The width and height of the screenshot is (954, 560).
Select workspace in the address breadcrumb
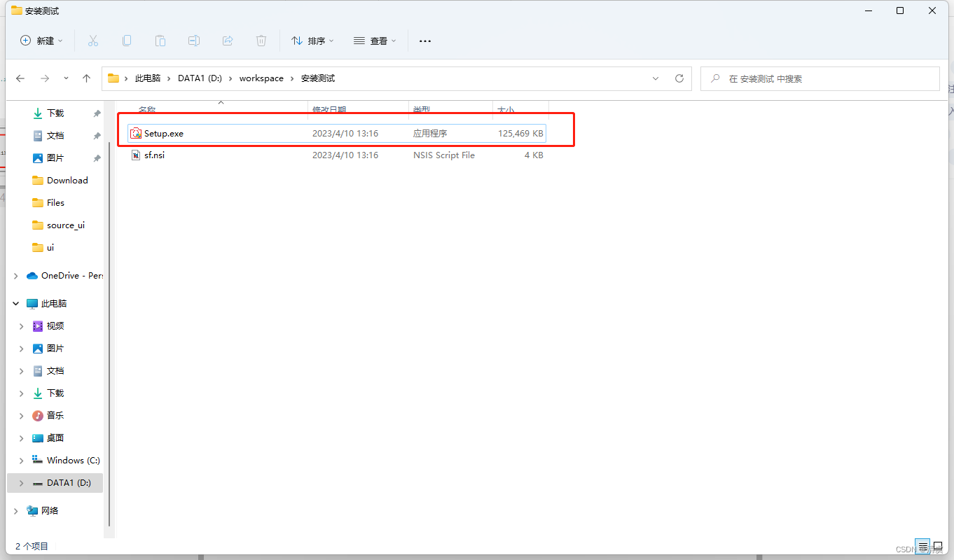[x=261, y=78]
